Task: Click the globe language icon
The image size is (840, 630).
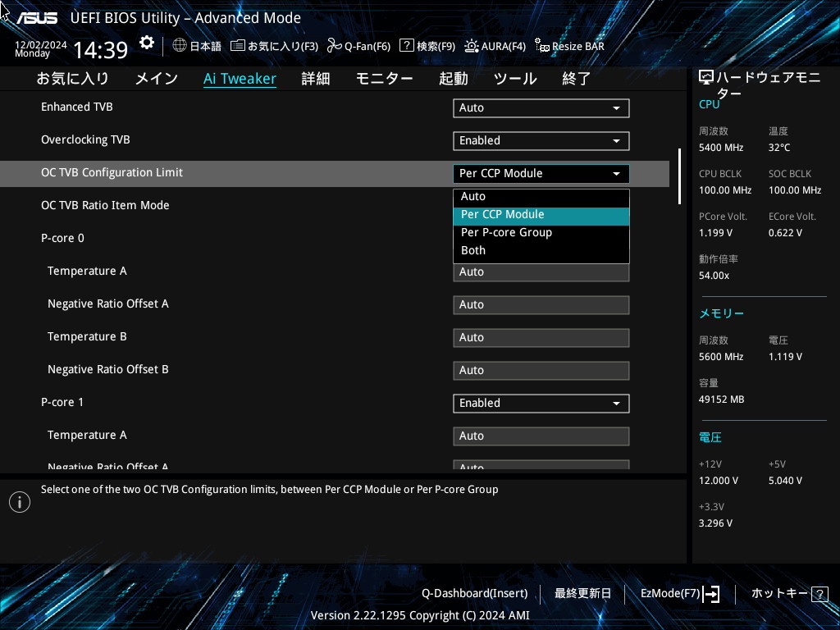Action: [x=180, y=46]
